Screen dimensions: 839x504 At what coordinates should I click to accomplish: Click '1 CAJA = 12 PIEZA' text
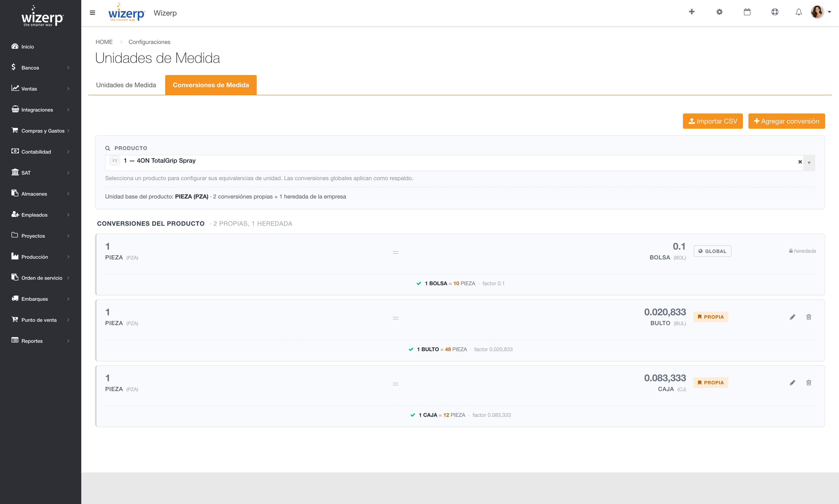tap(442, 415)
